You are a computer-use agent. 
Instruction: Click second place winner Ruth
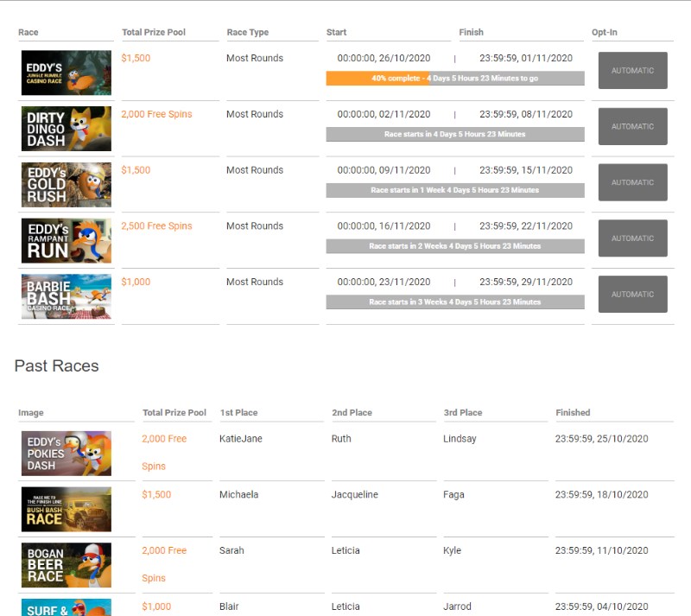click(x=341, y=439)
